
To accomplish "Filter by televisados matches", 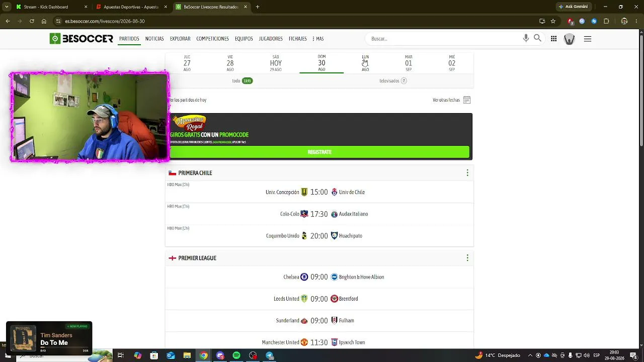I will pos(393,81).
